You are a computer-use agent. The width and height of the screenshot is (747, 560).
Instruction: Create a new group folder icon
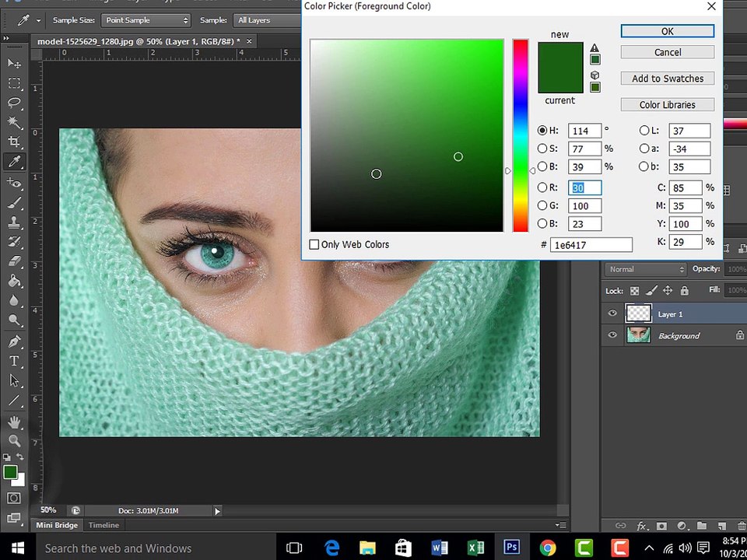pyautogui.click(x=702, y=527)
